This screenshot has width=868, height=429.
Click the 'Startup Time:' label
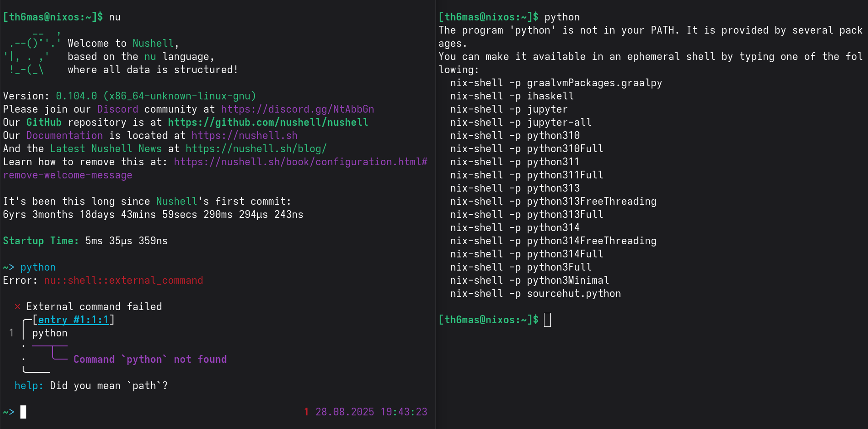[x=41, y=241]
